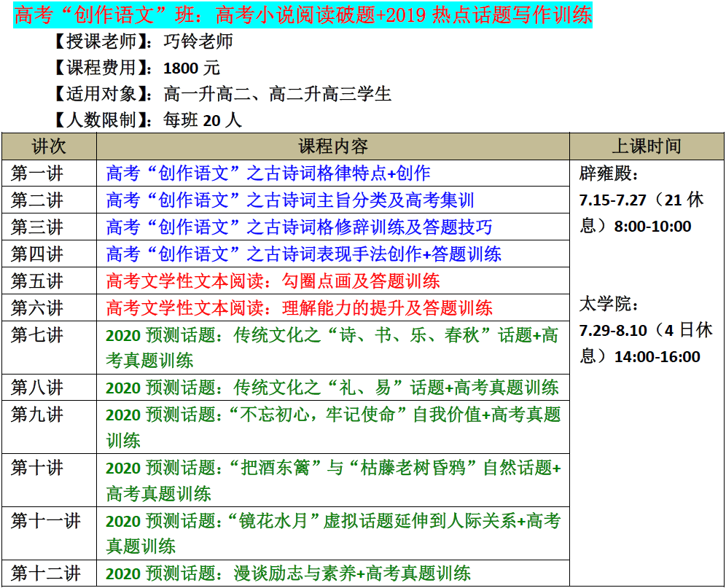Open the blue 古诗词主旨分类及高考集训 entry

point(290,200)
